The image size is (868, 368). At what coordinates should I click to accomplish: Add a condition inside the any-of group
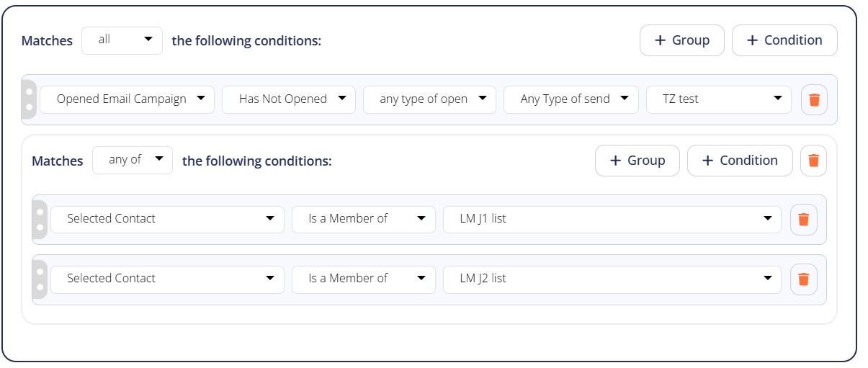coord(740,161)
